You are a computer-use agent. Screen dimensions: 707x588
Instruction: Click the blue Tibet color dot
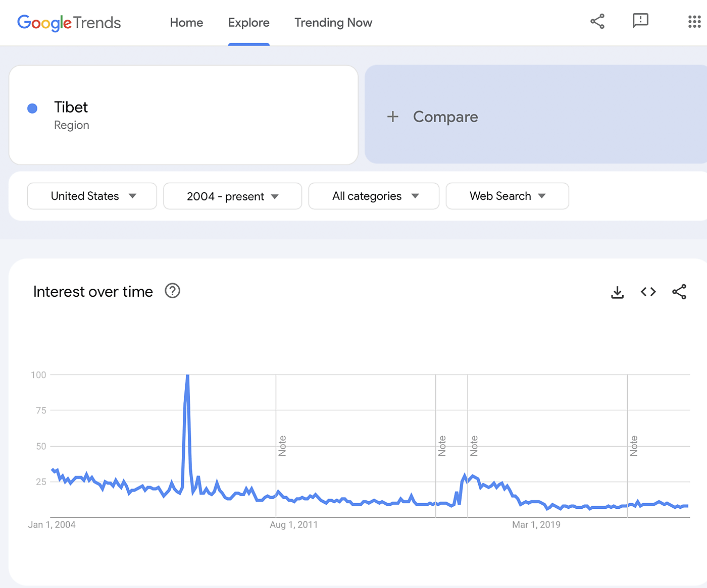click(32, 109)
